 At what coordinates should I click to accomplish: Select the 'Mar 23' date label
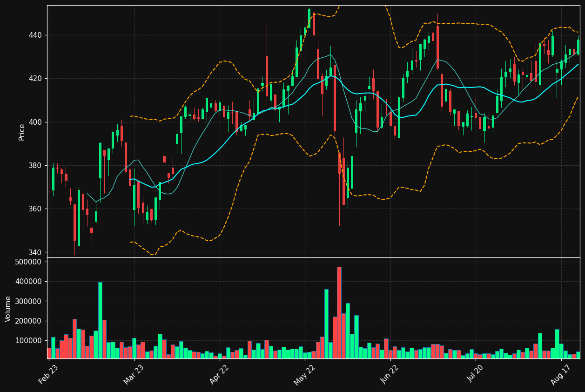[x=134, y=375]
